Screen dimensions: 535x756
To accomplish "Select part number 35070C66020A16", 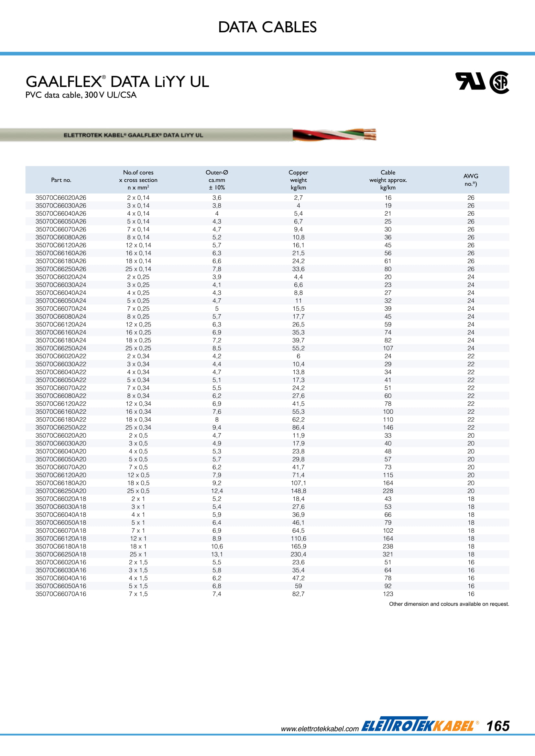I will tap(61, 562).
